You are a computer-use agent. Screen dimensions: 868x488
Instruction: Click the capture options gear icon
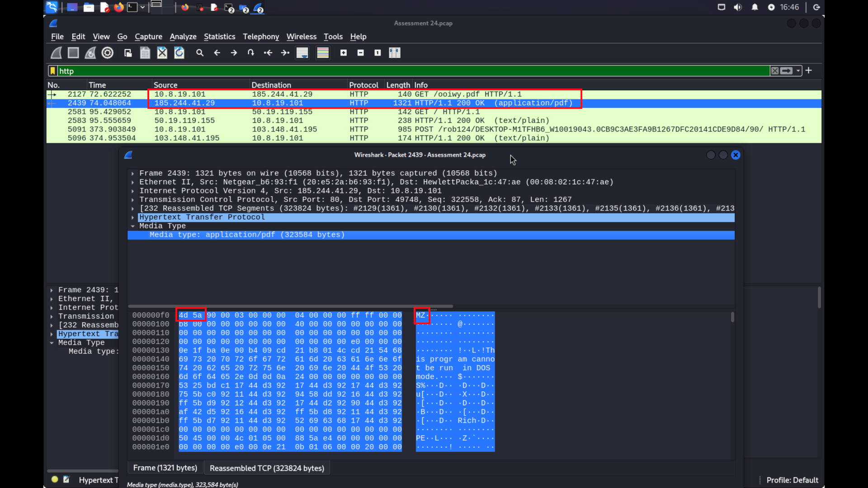108,53
